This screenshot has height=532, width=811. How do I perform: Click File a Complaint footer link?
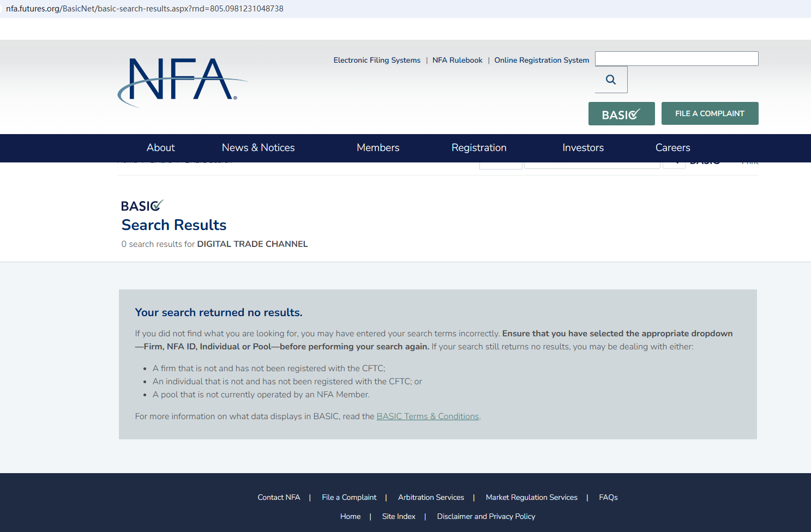tap(349, 498)
